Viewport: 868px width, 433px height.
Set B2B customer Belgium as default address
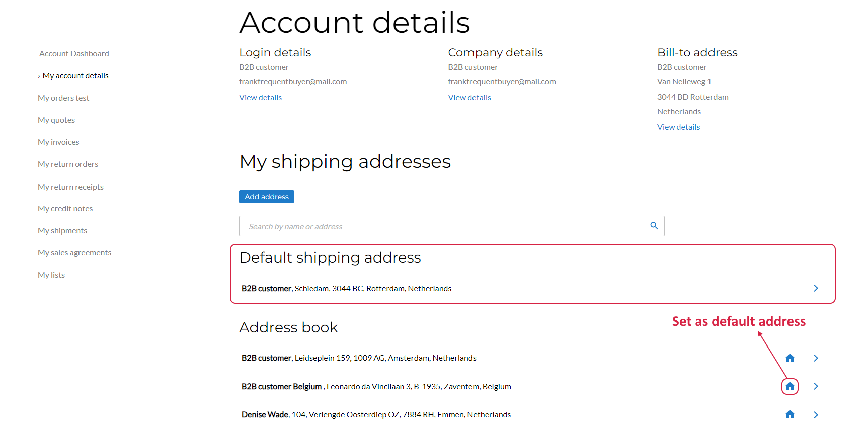(x=790, y=386)
